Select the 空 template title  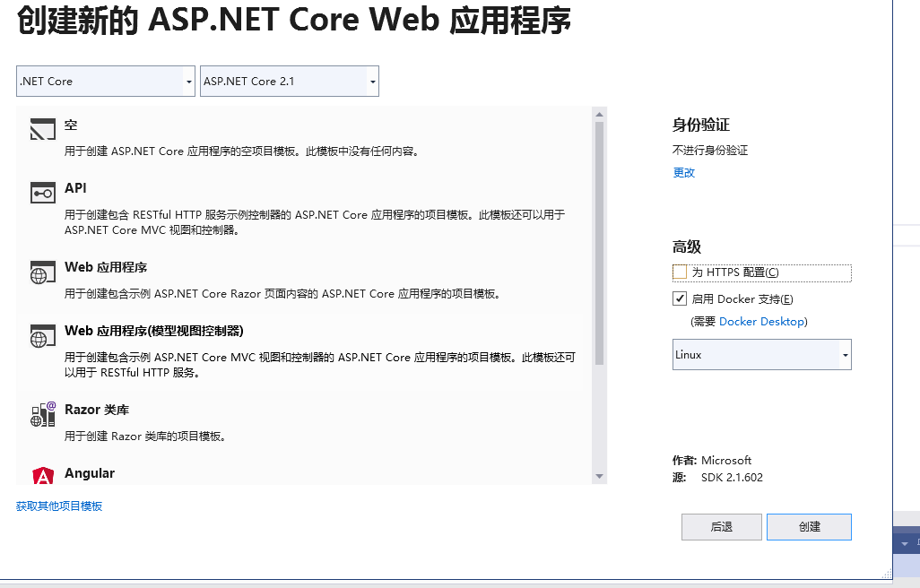coord(71,125)
